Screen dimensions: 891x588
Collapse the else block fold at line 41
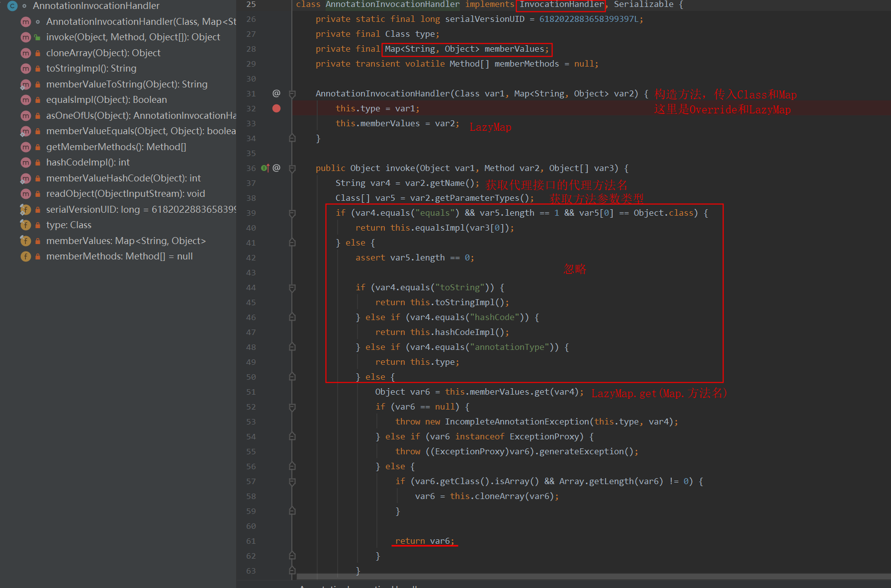coord(292,243)
